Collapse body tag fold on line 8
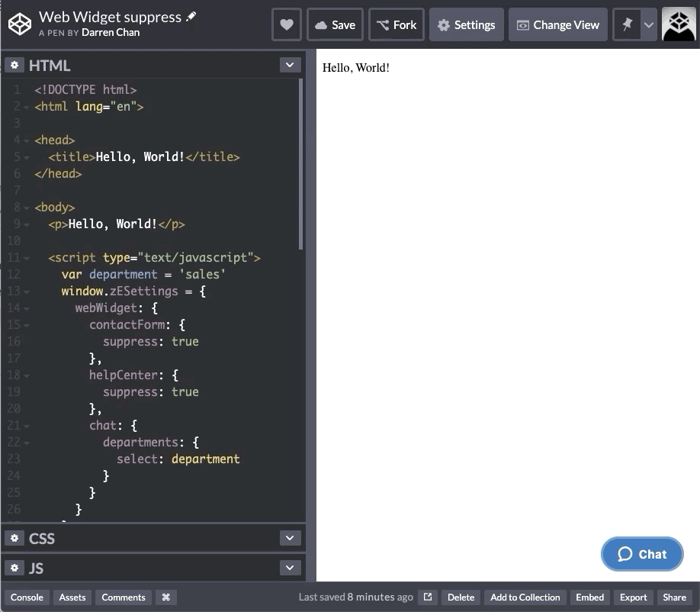The image size is (700, 612). click(27, 208)
